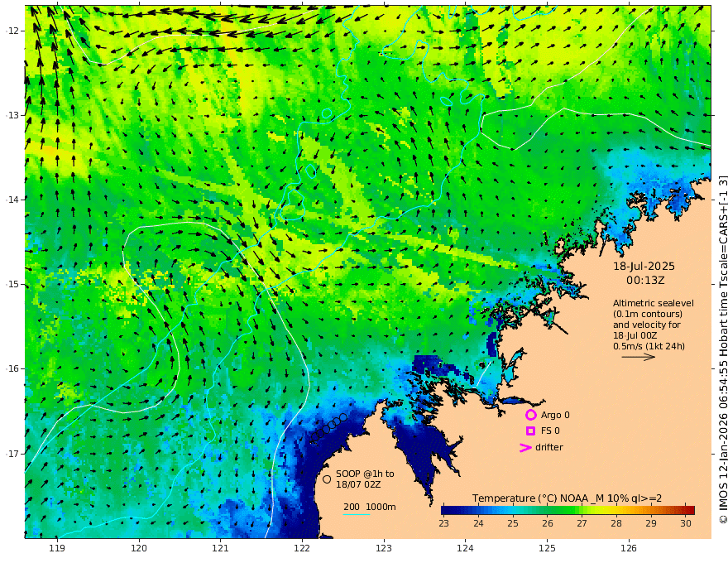Click latitude axis label -15
Viewport: 728px width, 563px height.
pos(13,284)
